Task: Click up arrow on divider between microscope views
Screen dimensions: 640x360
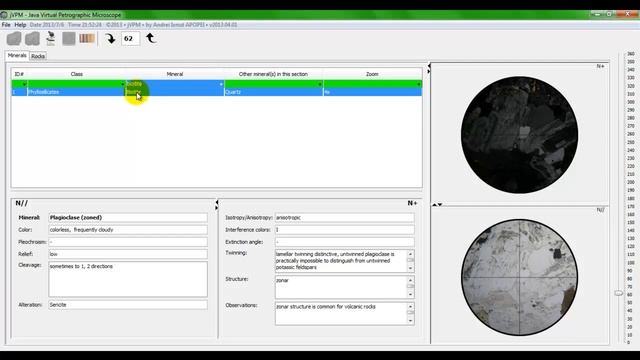Action: [435, 204]
